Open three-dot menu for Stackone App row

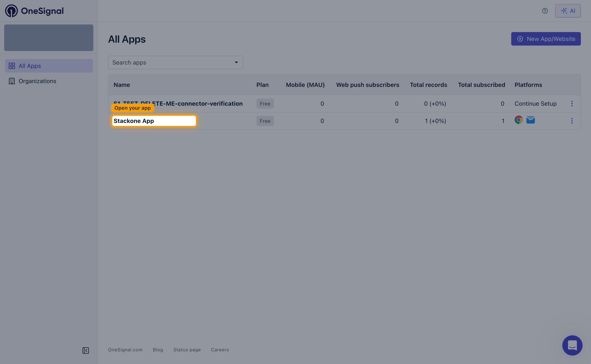coord(572,121)
